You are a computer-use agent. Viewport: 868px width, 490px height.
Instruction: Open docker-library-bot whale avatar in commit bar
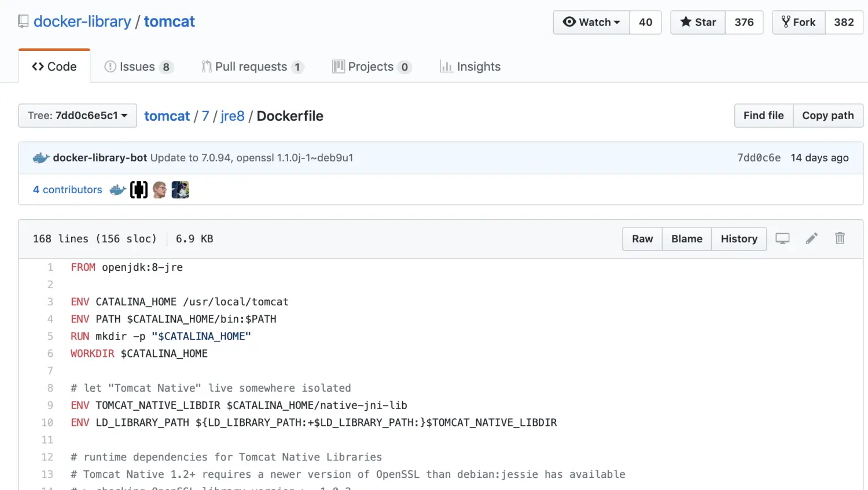pos(41,158)
